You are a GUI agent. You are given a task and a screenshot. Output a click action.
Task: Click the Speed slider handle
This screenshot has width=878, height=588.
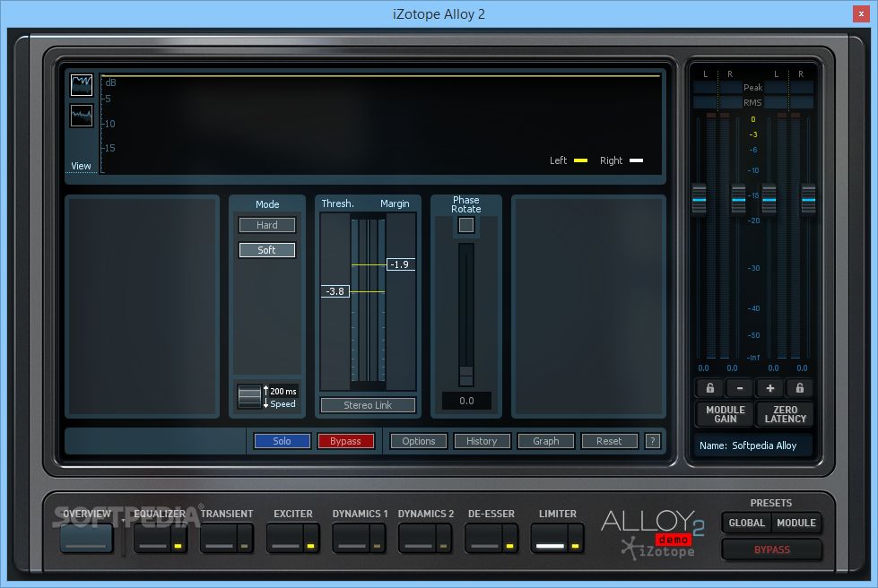[x=249, y=397]
